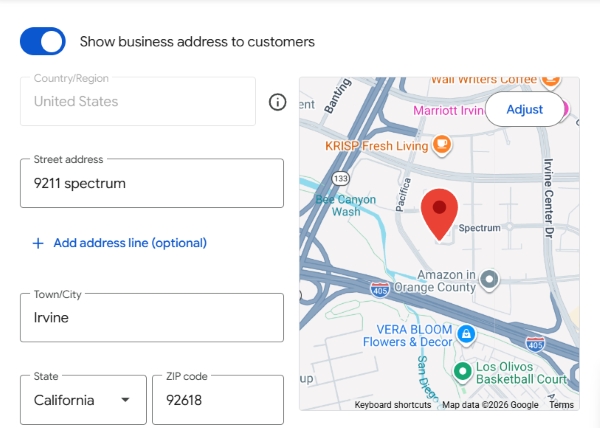
Task: Open the State dropdown showing California
Action: [83, 400]
